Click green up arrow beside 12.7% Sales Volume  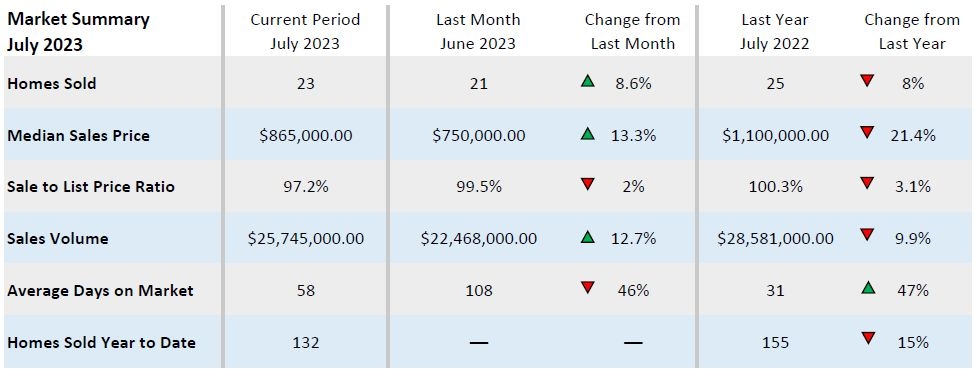point(587,237)
